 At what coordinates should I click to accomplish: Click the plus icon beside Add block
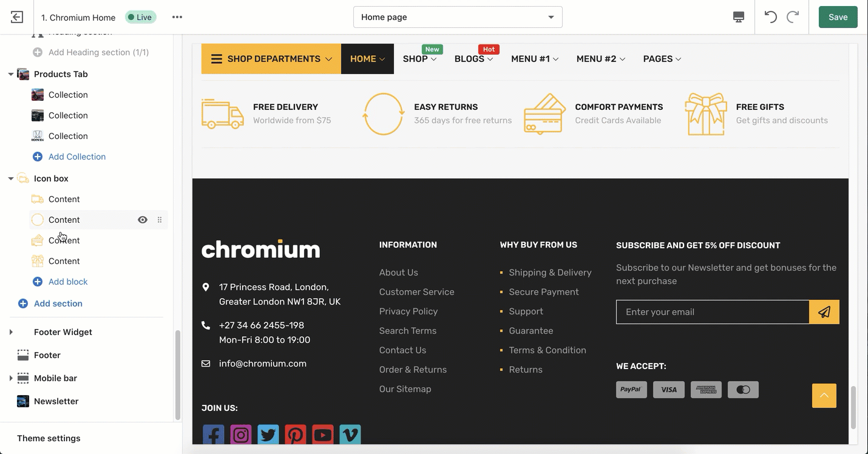38,282
